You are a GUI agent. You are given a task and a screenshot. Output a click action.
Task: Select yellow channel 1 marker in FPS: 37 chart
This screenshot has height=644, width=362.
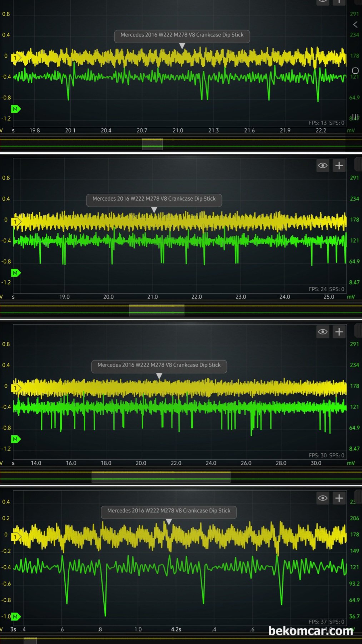(x=16, y=537)
